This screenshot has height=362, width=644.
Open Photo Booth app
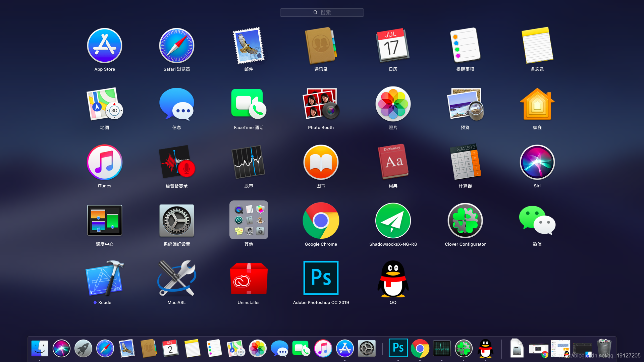[321, 104]
